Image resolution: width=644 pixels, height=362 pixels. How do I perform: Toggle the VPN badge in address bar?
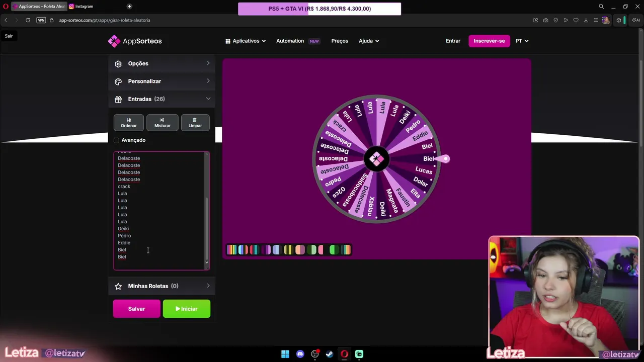click(x=41, y=20)
